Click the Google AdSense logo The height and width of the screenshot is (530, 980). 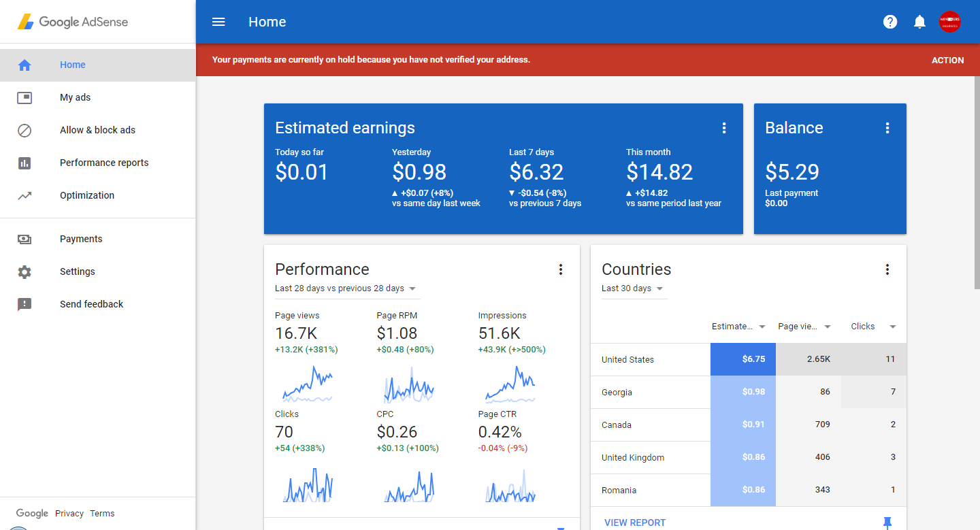73,22
